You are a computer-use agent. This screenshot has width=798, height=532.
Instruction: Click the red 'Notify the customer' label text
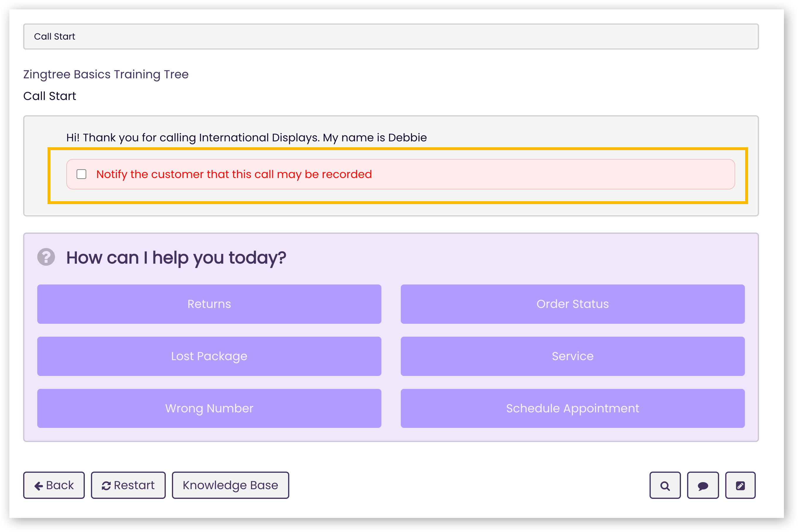[234, 174]
